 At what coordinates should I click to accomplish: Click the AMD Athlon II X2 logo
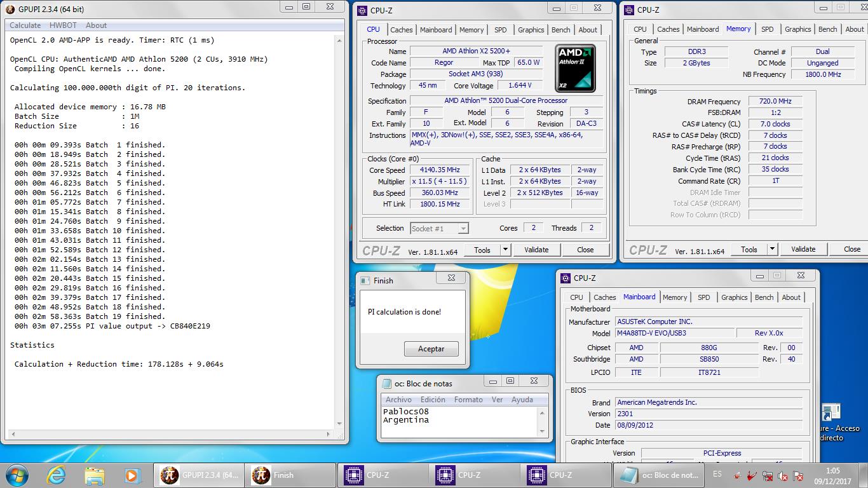pos(576,67)
